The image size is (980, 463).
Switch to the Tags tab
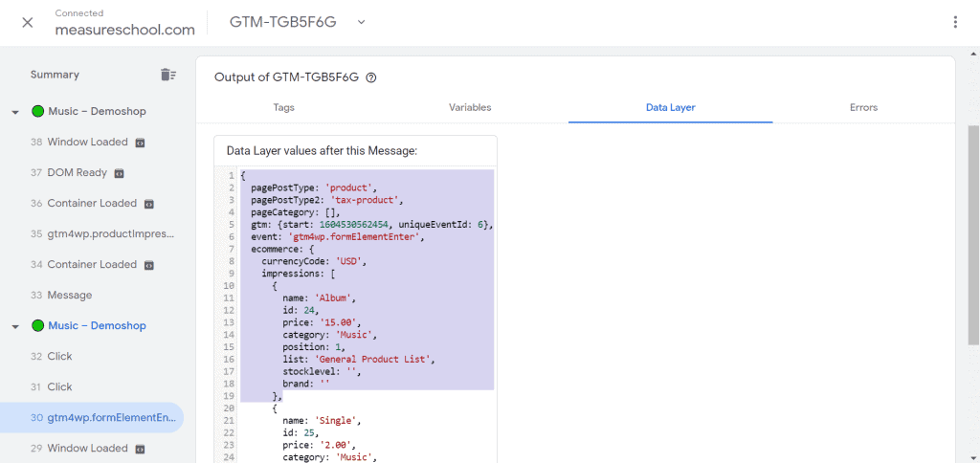pos(283,107)
